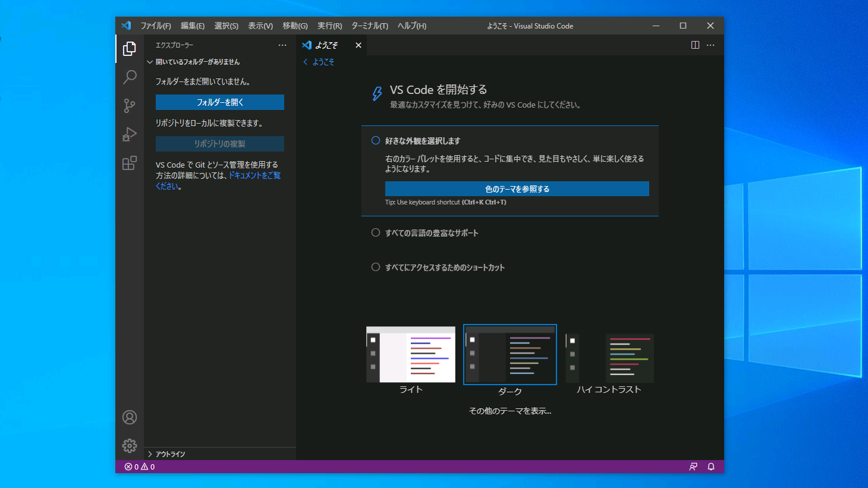Viewport: 868px width, 488px height.
Task: Open the 表示(V) menu
Action: point(260,26)
